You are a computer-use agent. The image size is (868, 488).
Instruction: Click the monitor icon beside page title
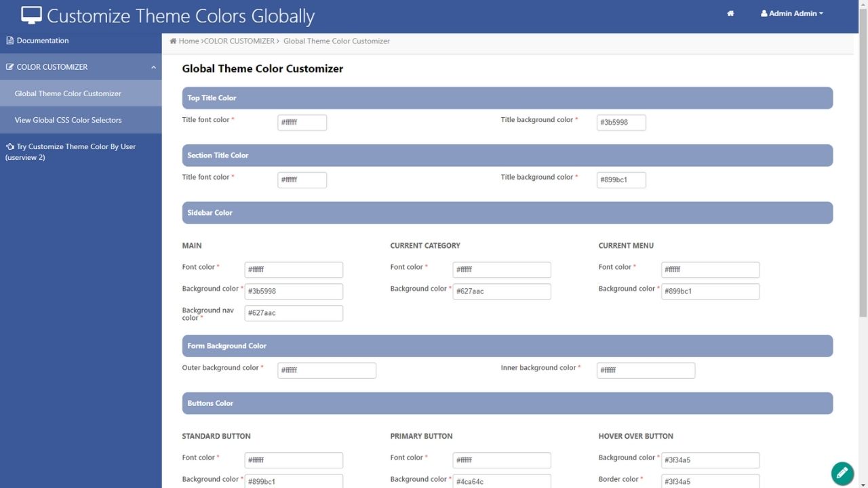point(31,15)
